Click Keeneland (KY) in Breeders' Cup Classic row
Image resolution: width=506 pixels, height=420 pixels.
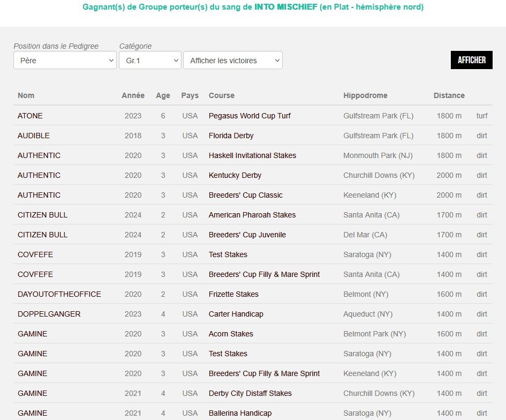[370, 195]
